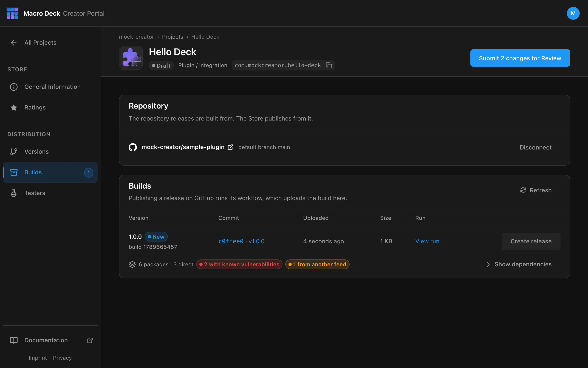Click the Documentation book icon
The height and width of the screenshot is (368, 588).
tap(14, 340)
